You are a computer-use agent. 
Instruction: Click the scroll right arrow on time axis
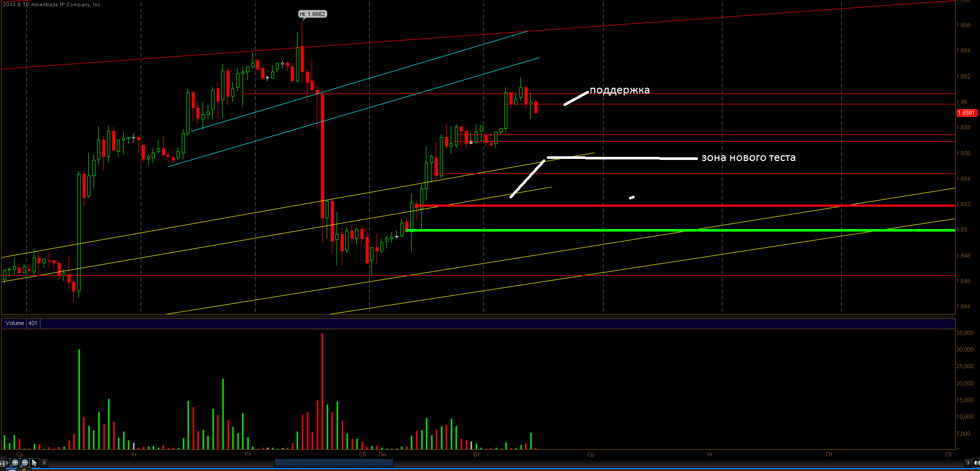[x=968, y=463]
